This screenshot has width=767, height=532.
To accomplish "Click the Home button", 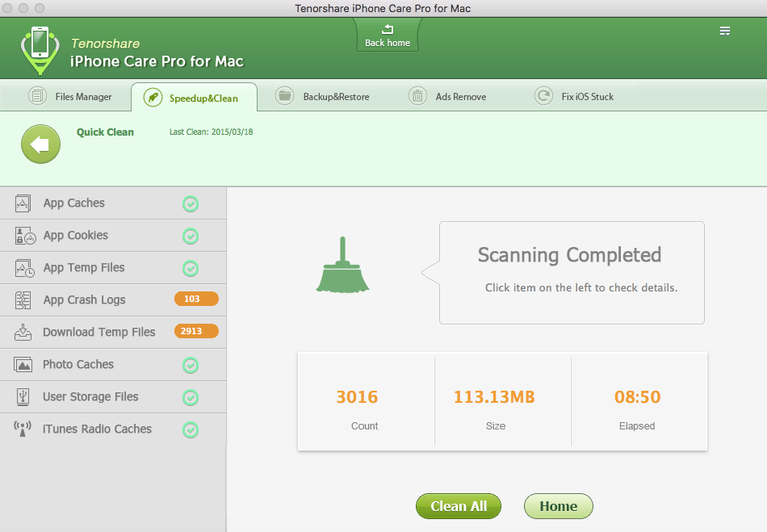I will (558, 506).
